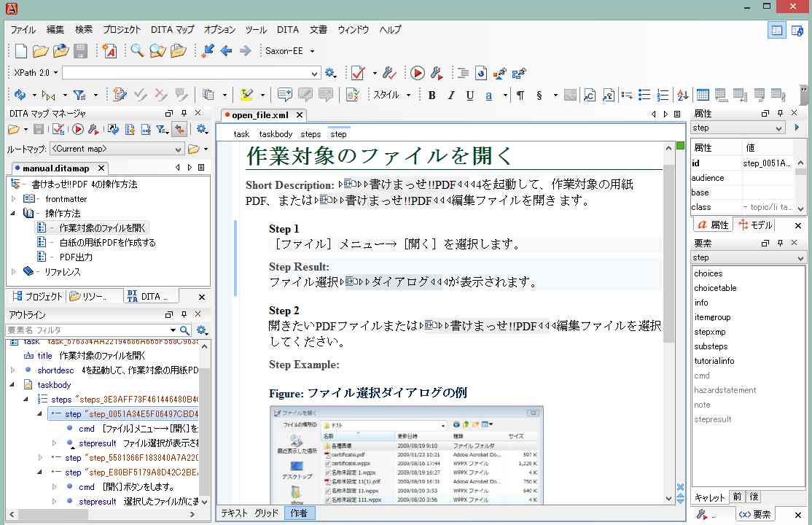Click the Add comment icon
Viewport: 812px width, 525px height.
(x=284, y=95)
